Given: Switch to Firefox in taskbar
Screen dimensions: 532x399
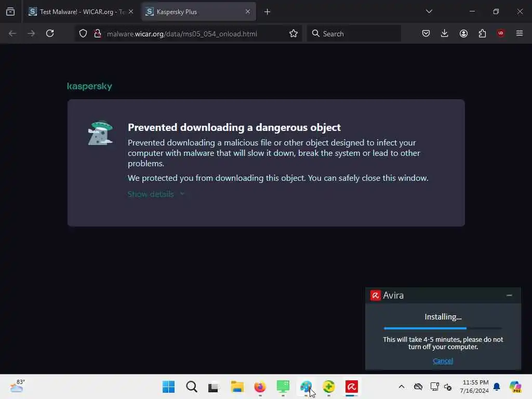Looking at the screenshot, I should [260, 387].
